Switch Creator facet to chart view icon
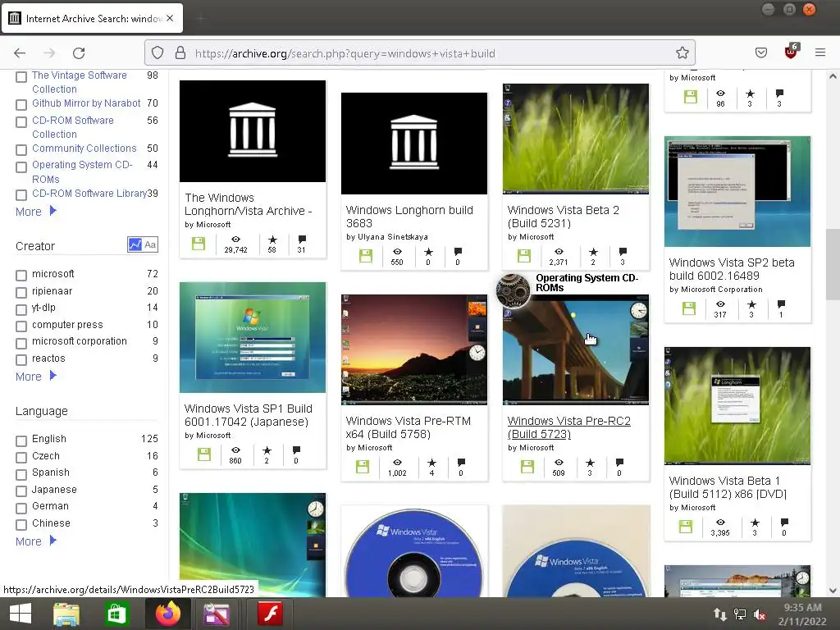Image resolution: width=840 pixels, height=630 pixels. point(135,244)
